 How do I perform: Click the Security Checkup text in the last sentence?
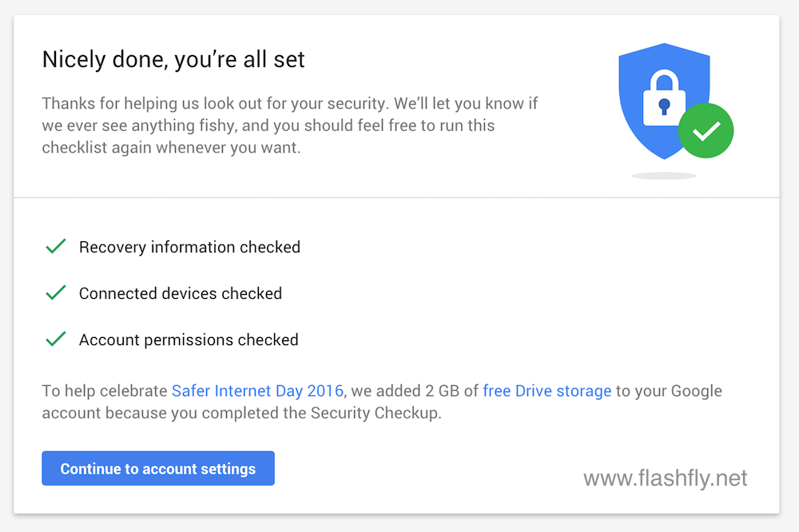tap(375, 414)
